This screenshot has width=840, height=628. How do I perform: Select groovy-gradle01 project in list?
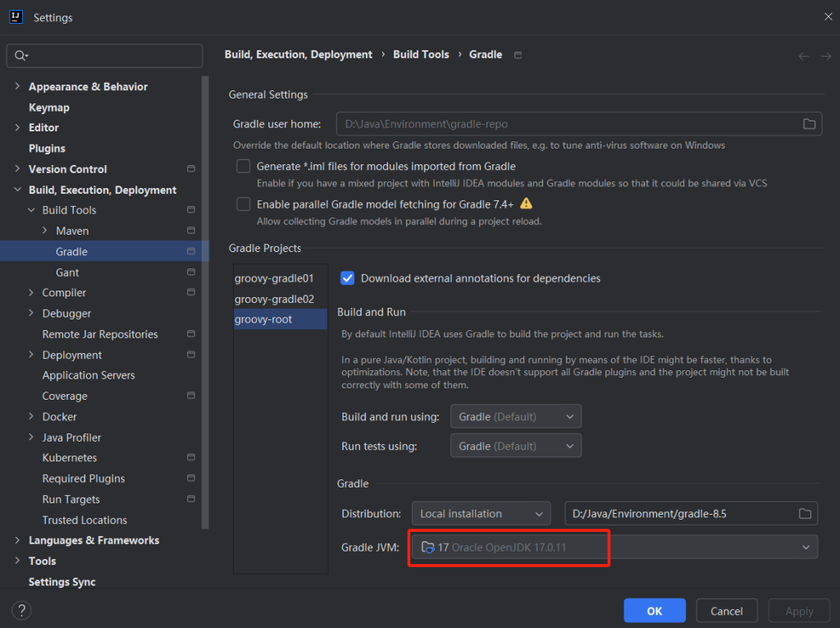(x=281, y=277)
